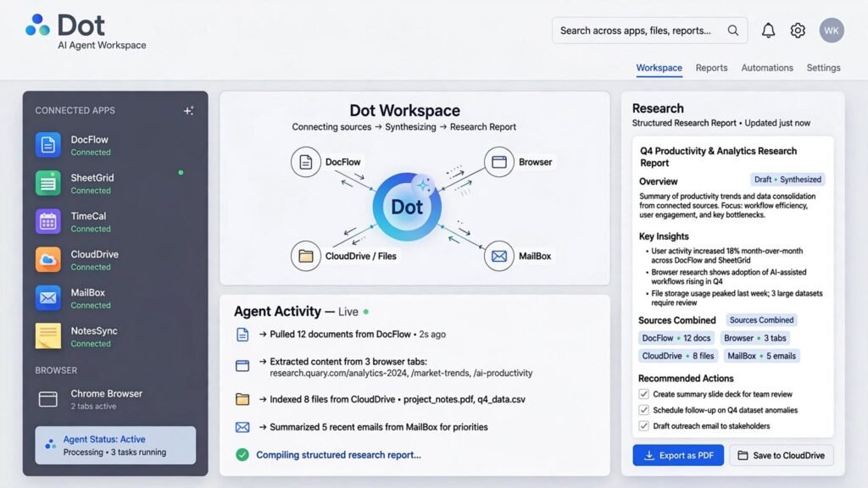Viewport: 868px width, 488px height.
Task: Click the green check icon beside Compiling report
Action: 242,455
